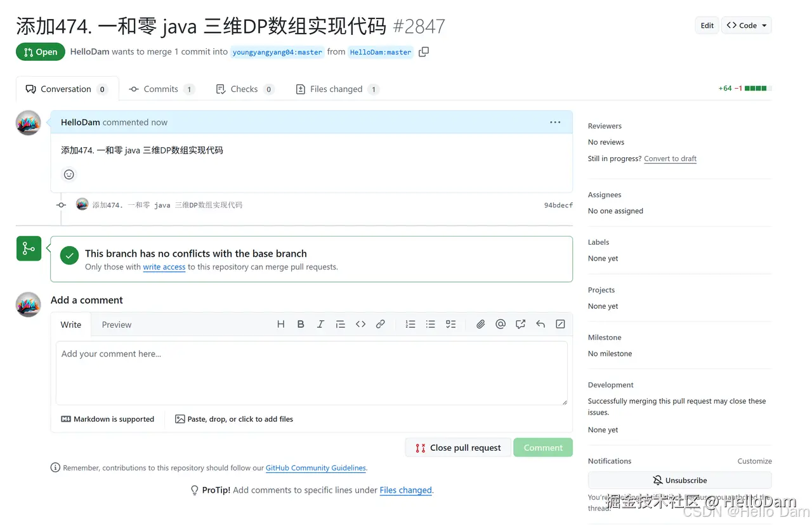Switch to the Preview tab

(117, 325)
